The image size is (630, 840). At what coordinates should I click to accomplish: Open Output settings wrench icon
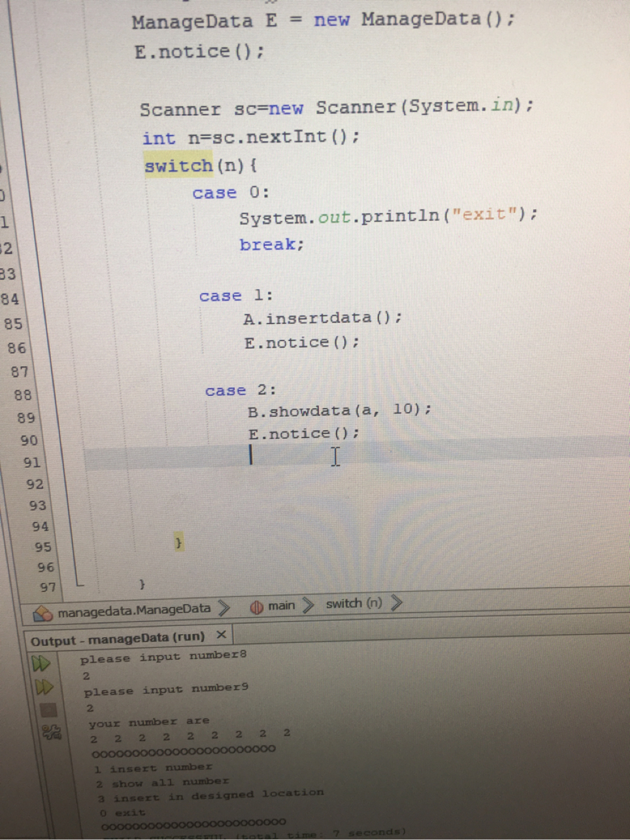tap(52, 732)
